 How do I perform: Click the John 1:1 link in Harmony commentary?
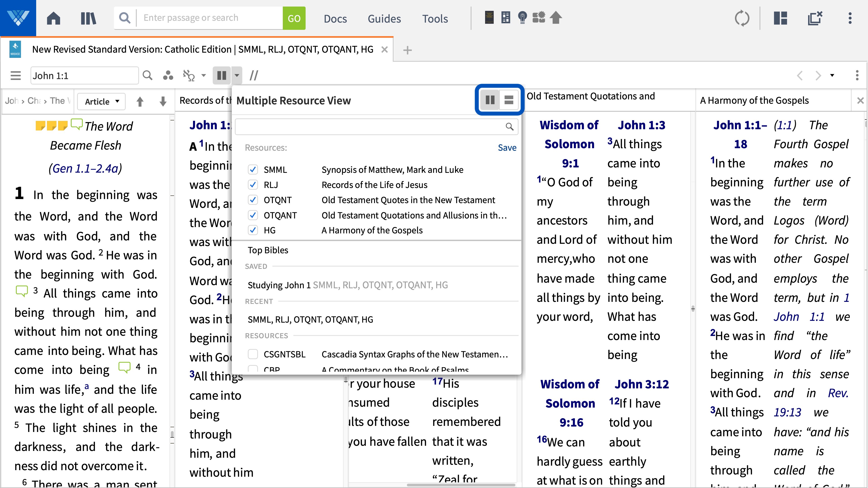[799, 317]
